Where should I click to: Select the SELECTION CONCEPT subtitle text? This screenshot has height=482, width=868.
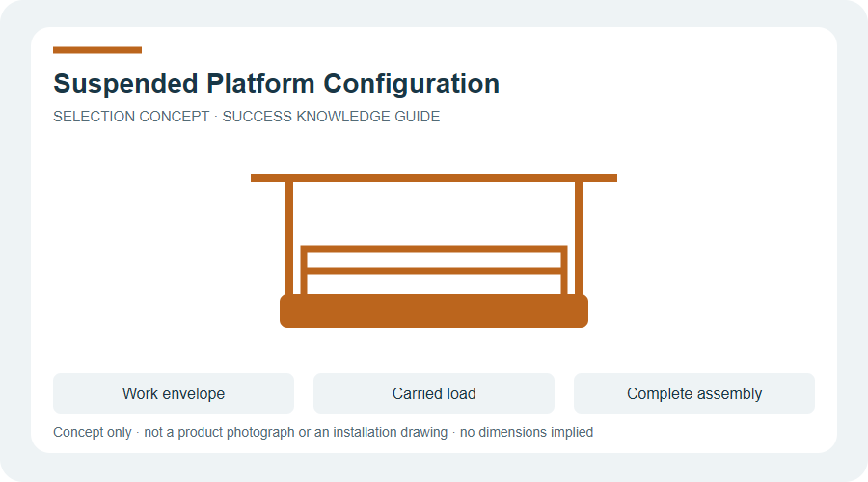point(131,117)
